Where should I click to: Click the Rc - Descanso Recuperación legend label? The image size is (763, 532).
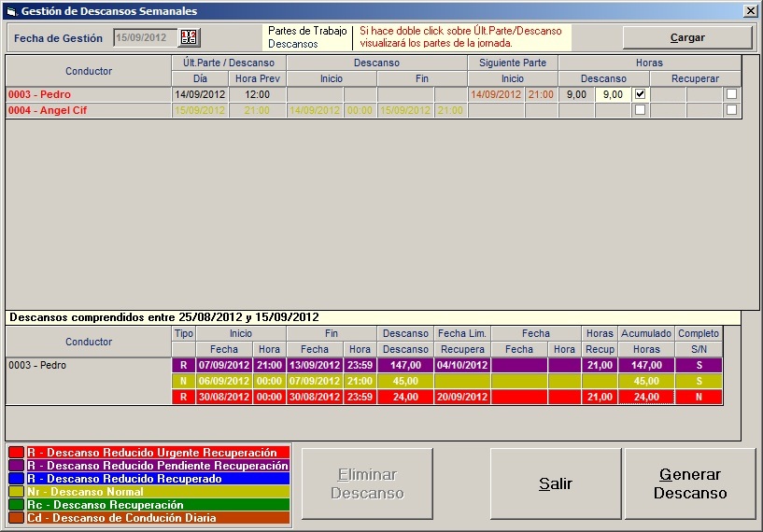click(158, 505)
